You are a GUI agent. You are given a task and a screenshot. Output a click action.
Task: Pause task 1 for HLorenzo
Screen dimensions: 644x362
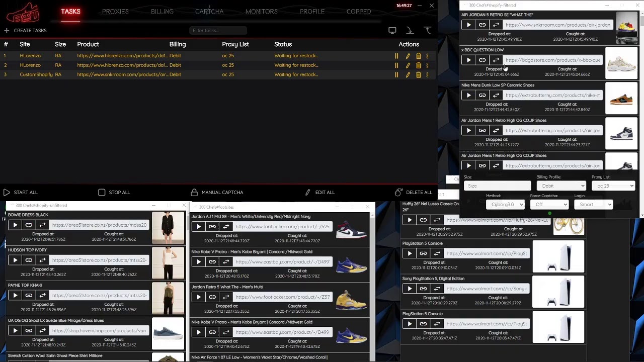pyautogui.click(x=396, y=56)
